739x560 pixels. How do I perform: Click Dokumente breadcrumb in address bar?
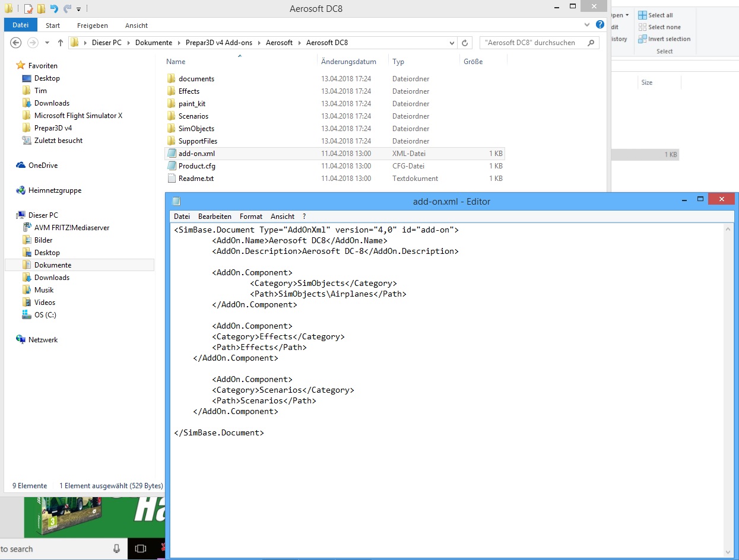[x=154, y=43]
